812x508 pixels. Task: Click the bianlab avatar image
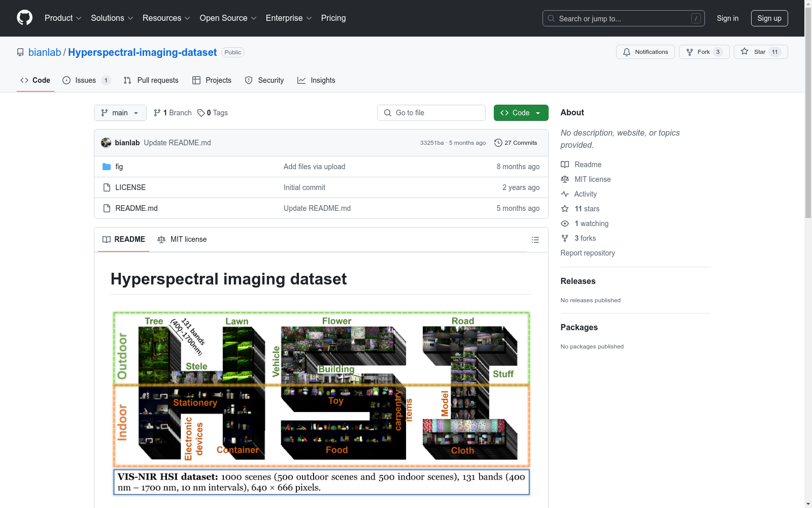[106, 143]
